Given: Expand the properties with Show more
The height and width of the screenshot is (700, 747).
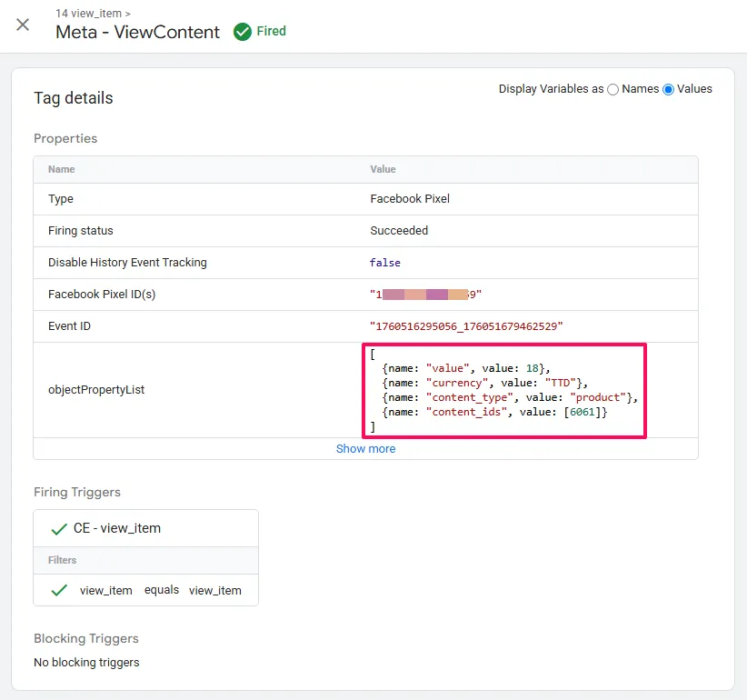Looking at the screenshot, I should coord(365,448).
